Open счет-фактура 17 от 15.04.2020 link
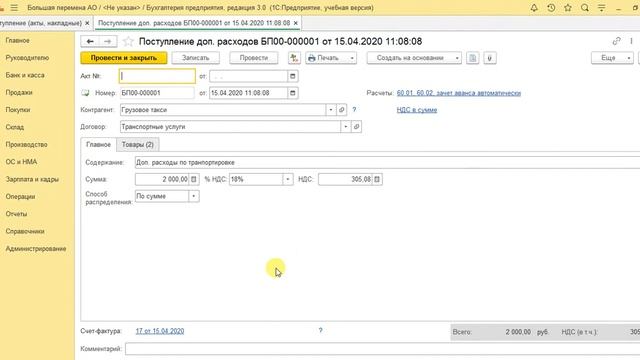This screenshot has height=360, width=640. (160, 331)
